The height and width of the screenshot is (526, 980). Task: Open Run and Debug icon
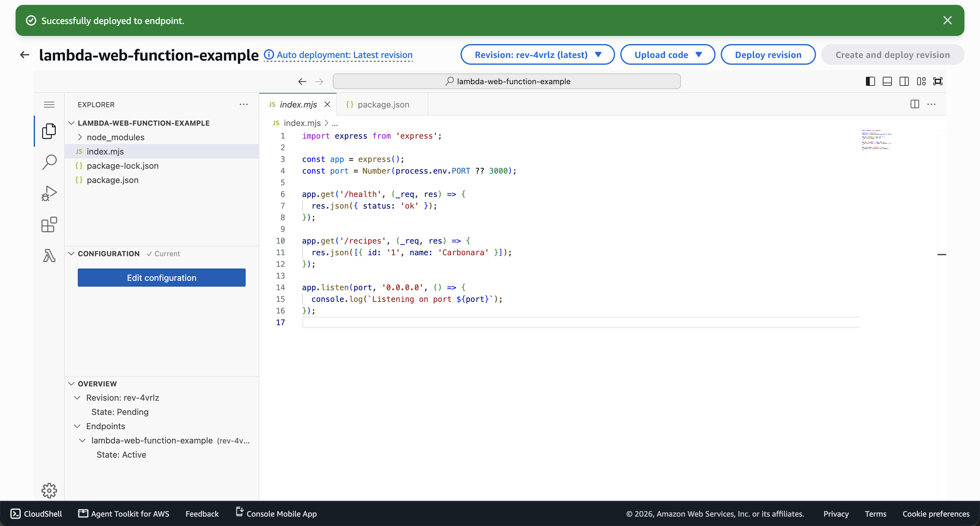point(49,193)
